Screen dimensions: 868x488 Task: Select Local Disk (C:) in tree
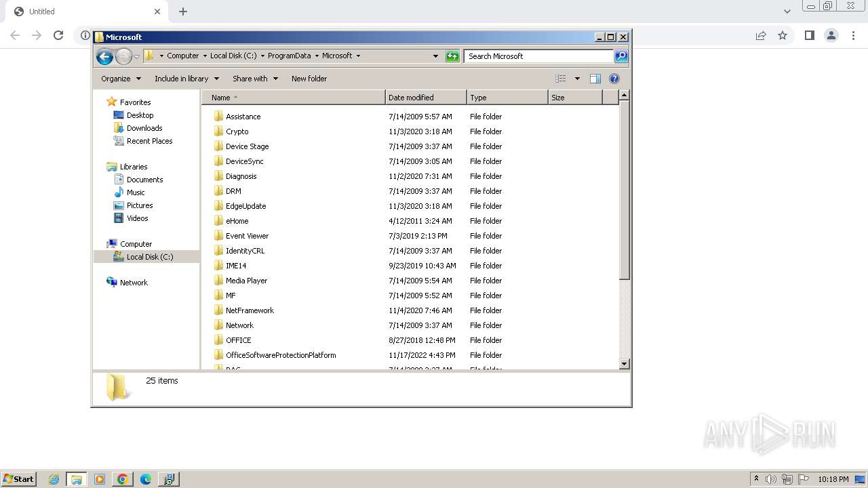pos(149,257)
